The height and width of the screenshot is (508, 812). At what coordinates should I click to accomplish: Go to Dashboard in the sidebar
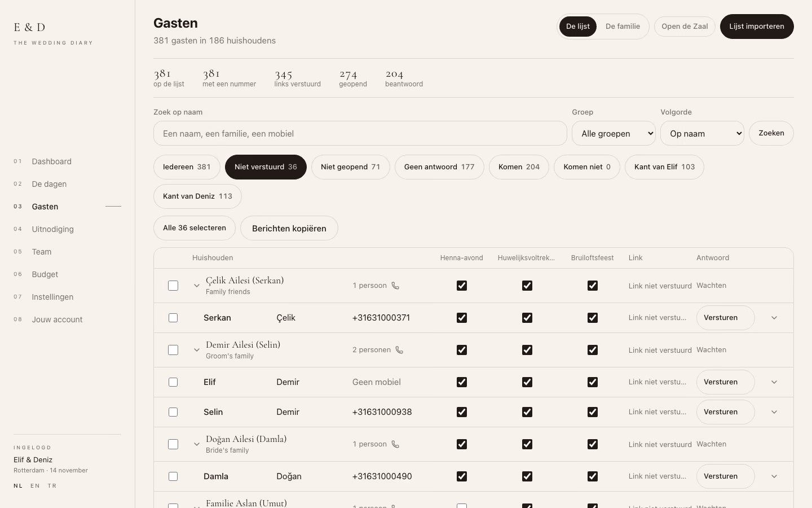pyautogui.click(x=52, y=161)
